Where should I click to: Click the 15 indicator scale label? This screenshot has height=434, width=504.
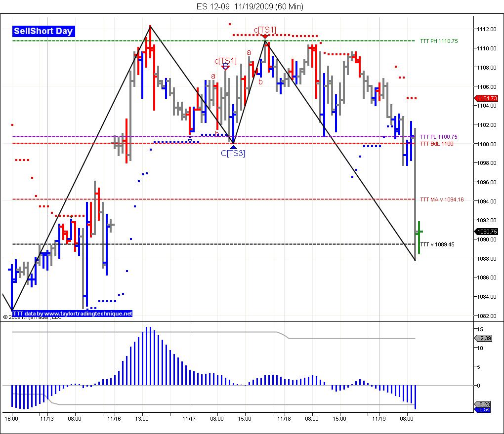(x=480, y=329)
